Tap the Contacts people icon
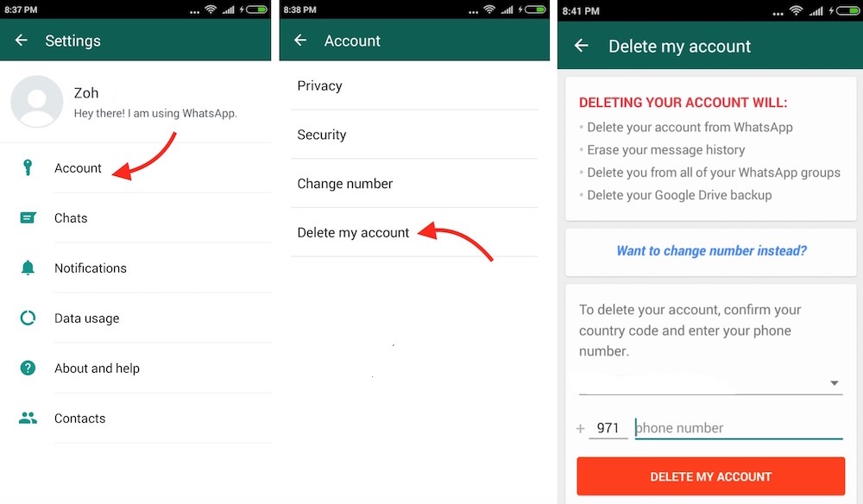This screenshot has width=863, height=504. (x=28, y=419)
